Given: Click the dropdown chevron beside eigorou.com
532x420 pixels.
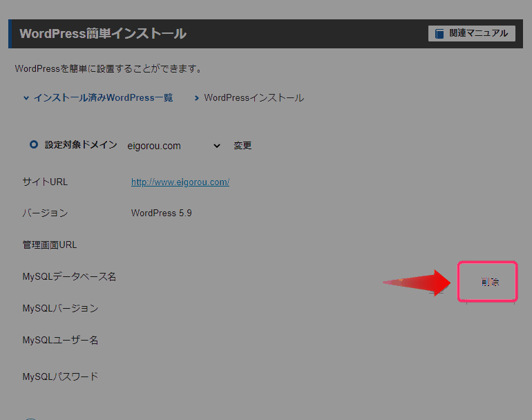Looking at the screenshot, I should 217,146.
